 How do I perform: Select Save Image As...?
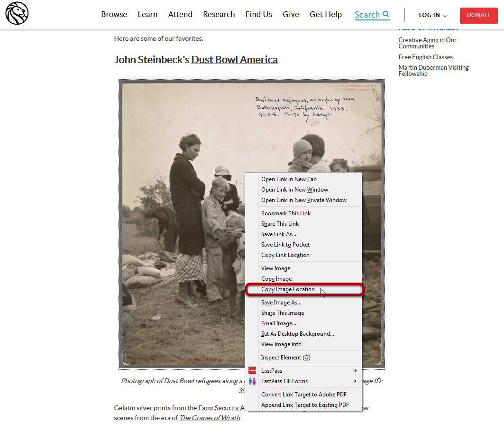coord(304,303)
